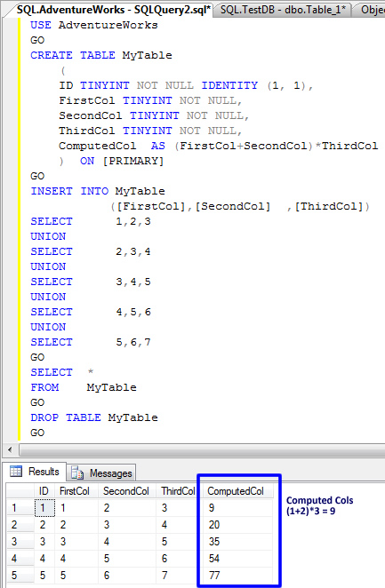Click the horizontal scrollbar left arrow
This screenshot has height=588, width=385.
10,449
